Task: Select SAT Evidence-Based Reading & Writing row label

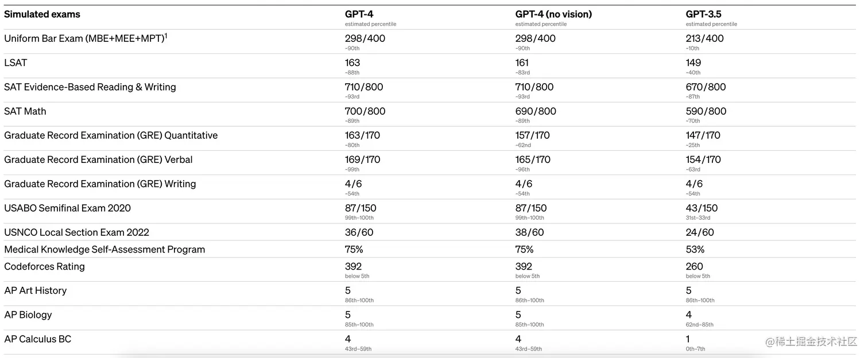Action: (90, 87)
